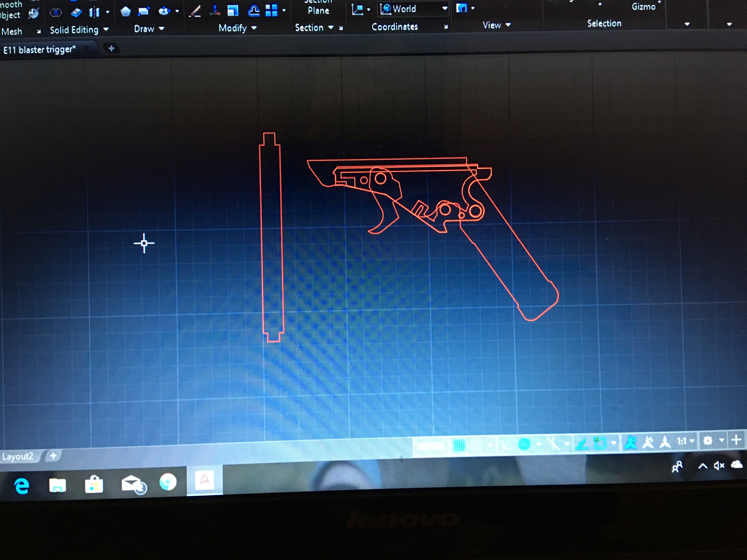Image resolution: width=747 pixels, height=560 pixels.
Task: Select the Offset tool in Modify
Action: tap(254, 11)
